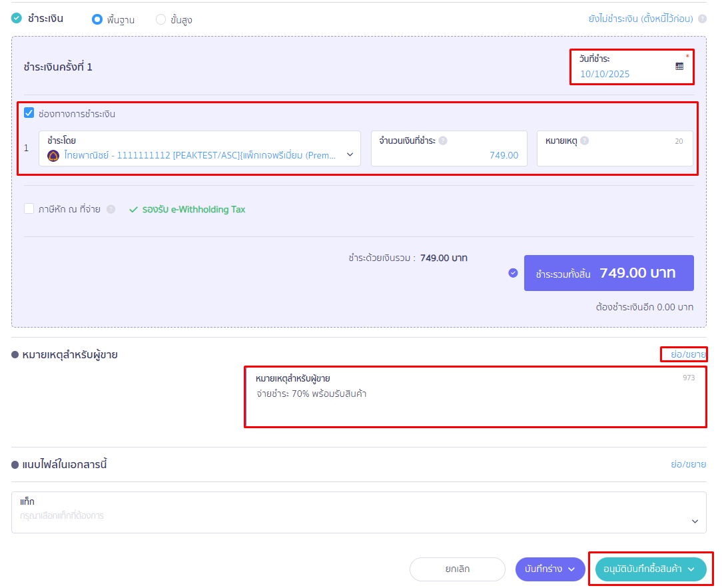Click the จำนวนเงินที่ชำระ amount input field
This screenshot has width=722, height=588.
click(446, 155)
